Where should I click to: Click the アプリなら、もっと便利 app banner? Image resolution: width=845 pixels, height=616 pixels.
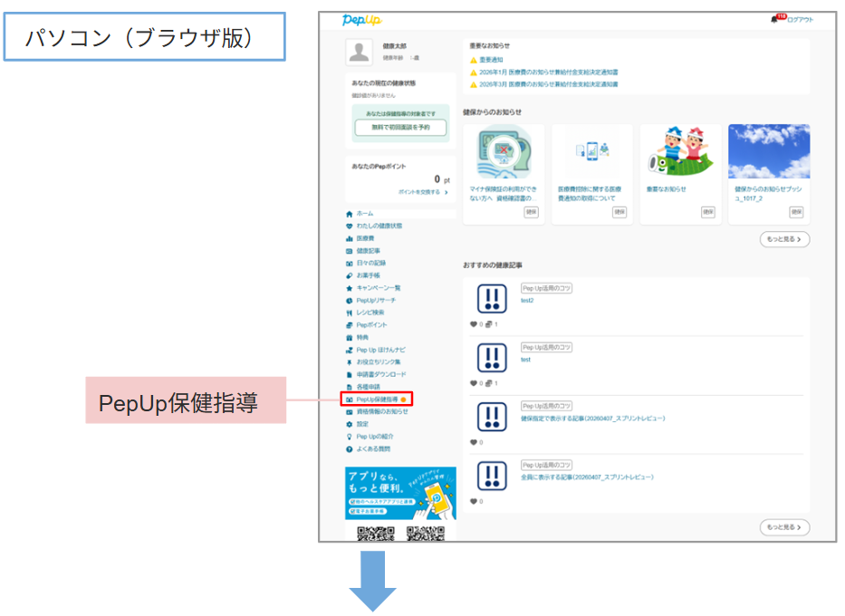(x=400, y=493)
